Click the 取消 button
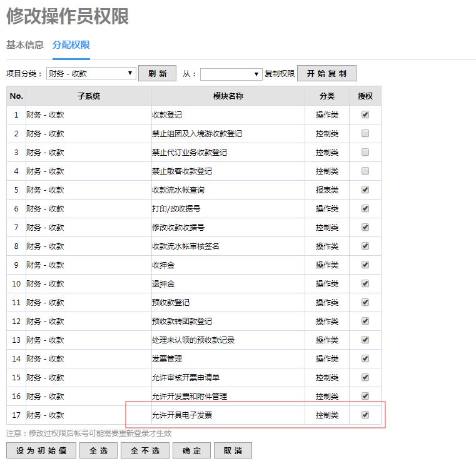476x461 pixels. point(233,450)
